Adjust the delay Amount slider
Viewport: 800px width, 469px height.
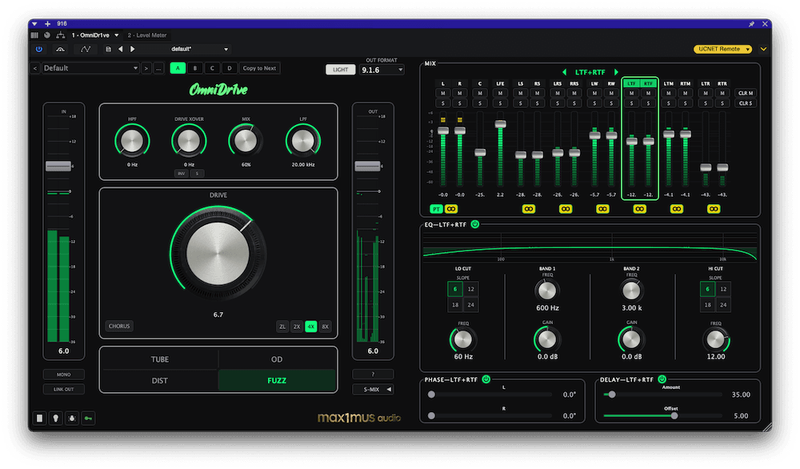(662, 394)
